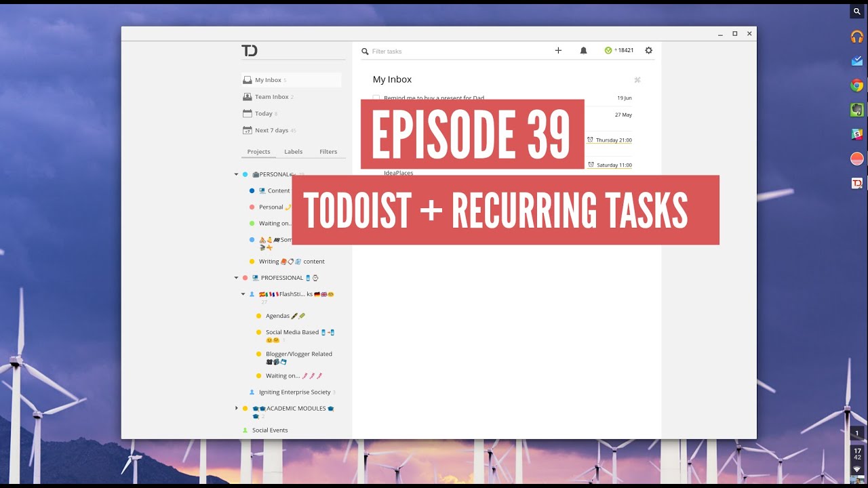Open the clock showing 17 42 in the tray
The width and height of the screenshot is (868, 488).
(x=857, y=454)
